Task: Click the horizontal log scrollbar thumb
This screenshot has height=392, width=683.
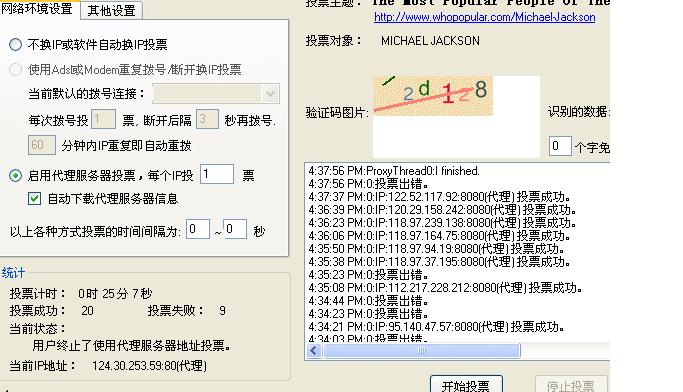Action: click(421, 351)
